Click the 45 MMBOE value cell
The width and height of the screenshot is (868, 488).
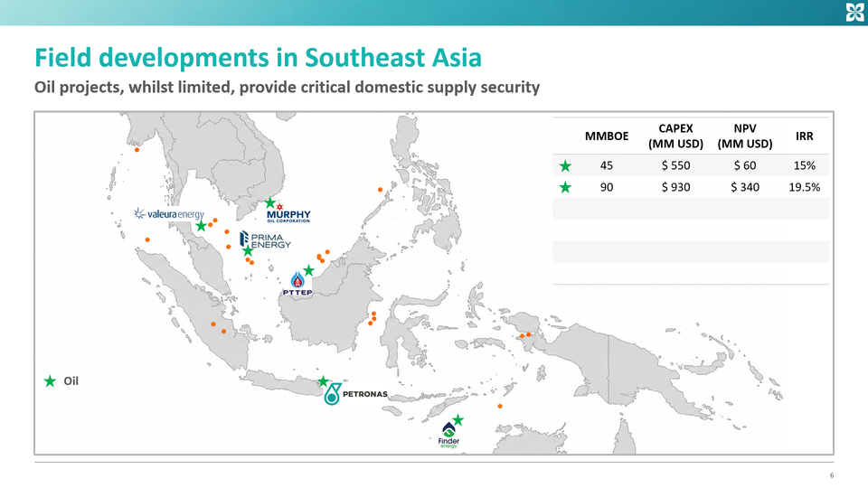pos(607,165)
